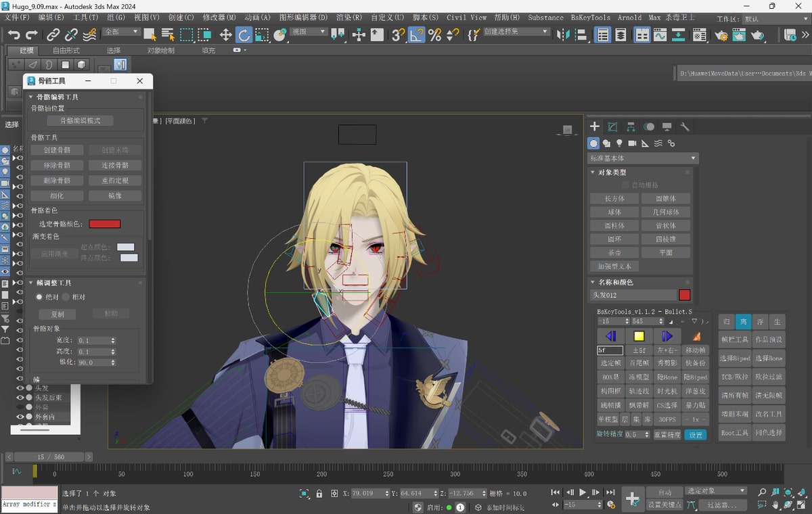The image size is (812, 514).
Task: Open object color swatch next to 头发012
Action: coord(684,295)
